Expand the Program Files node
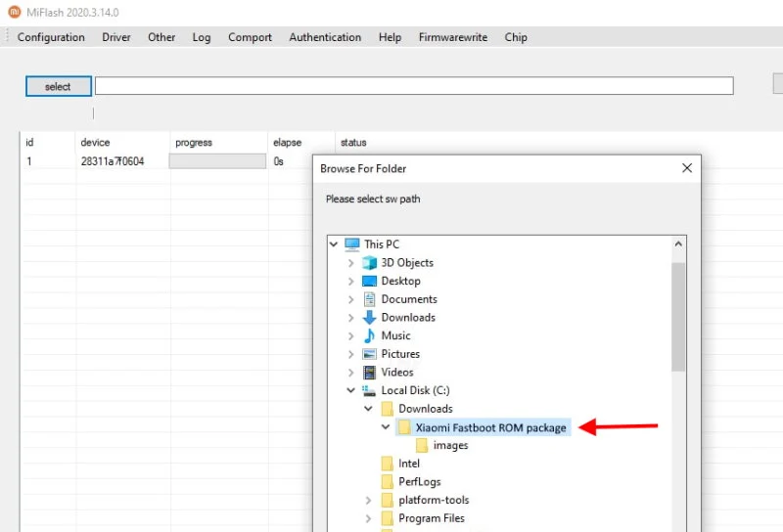Viewport: 783px width, 532px height. click(369, 518)
